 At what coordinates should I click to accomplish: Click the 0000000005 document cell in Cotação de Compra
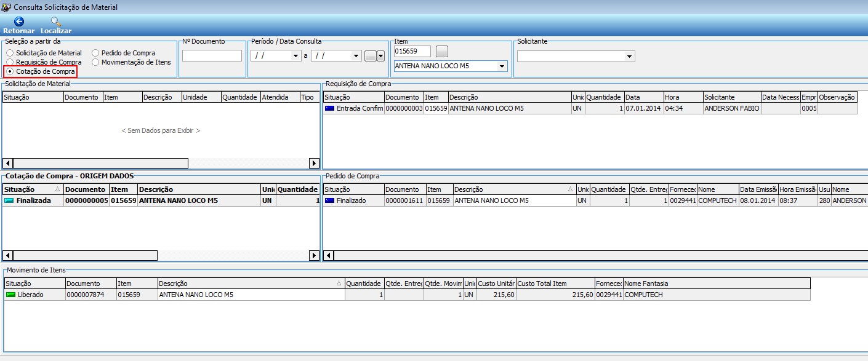click(87, 200)
